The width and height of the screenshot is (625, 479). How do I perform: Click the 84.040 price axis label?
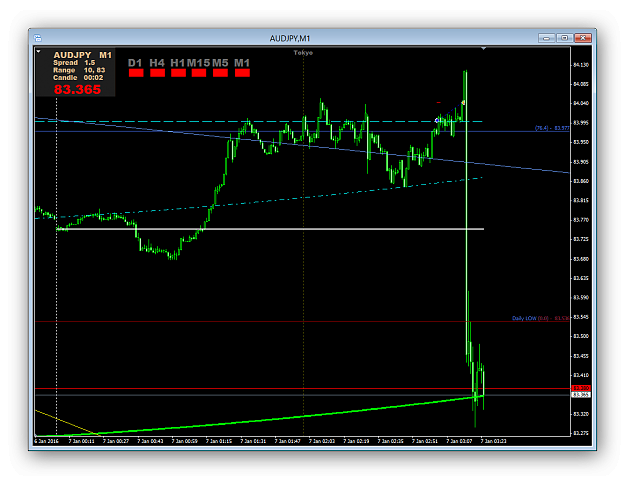pos(581,103)
